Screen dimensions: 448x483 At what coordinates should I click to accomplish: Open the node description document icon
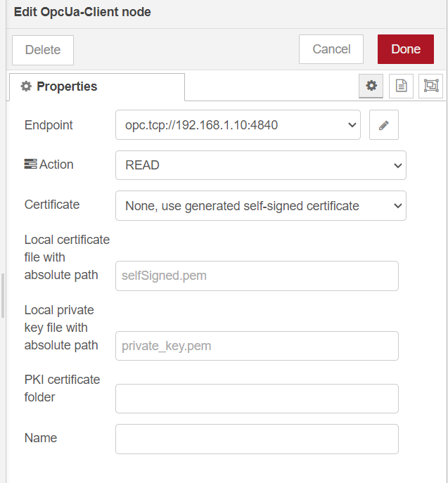coord(401,86)
